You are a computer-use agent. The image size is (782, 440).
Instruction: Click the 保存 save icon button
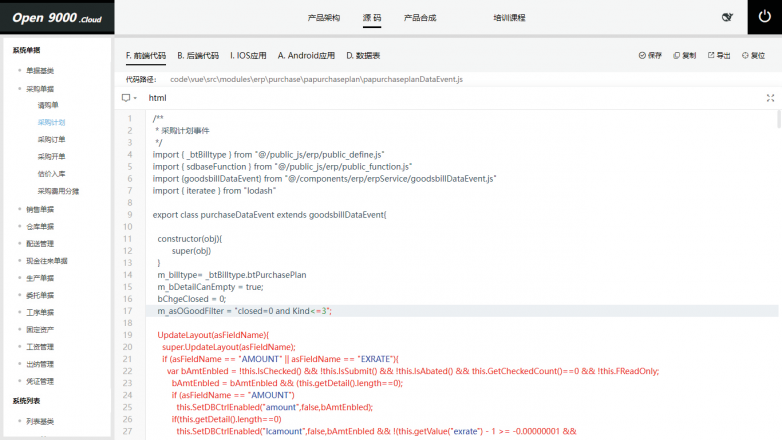pyautogui.click(x=649, y=56)
